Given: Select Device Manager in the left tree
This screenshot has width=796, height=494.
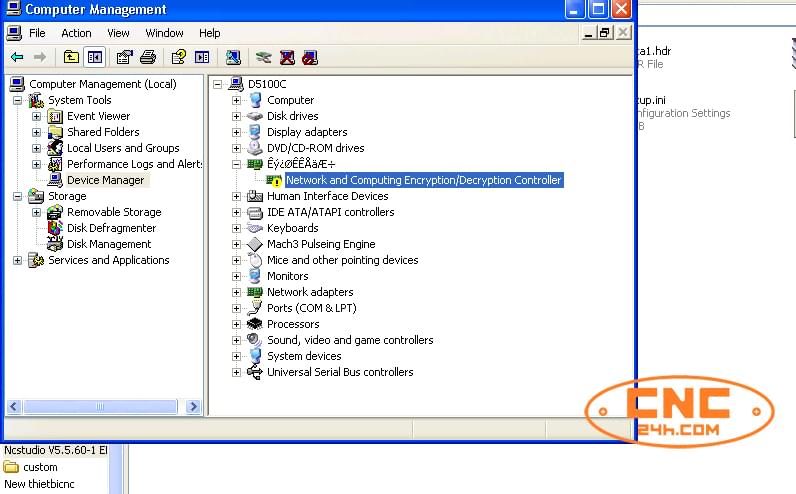Looking at the screenshot, I should pyautogui.click(x=106, y=180).
